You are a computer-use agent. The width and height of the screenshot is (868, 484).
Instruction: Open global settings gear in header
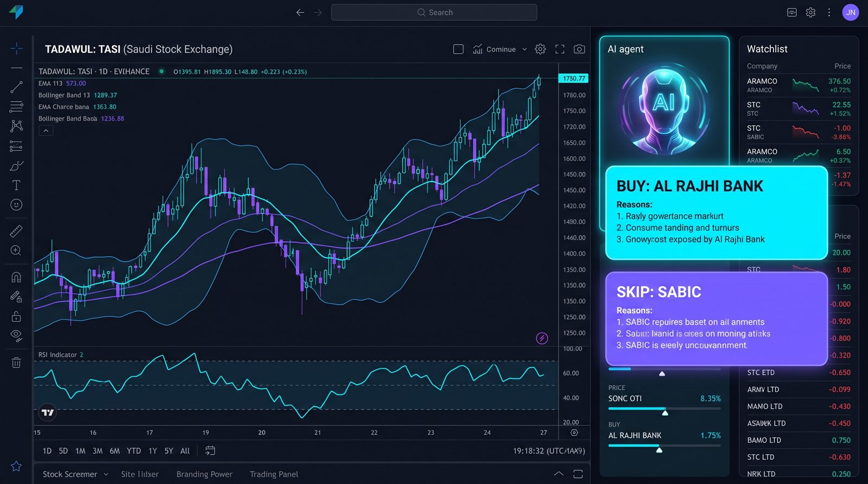pos(810,12)
